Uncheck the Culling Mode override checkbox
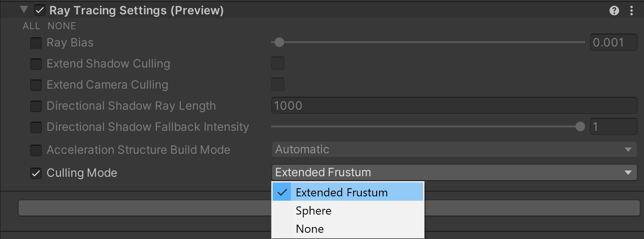 [36, 173]
